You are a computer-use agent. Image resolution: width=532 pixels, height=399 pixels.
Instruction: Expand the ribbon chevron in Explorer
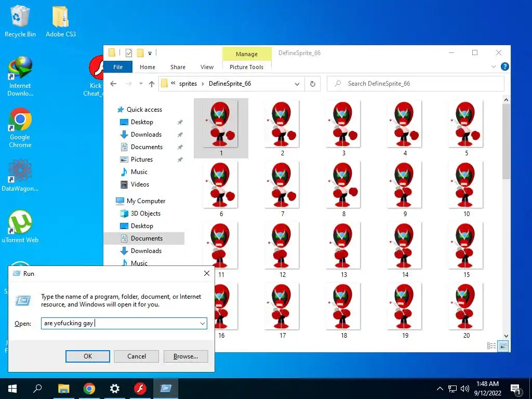click(x=494, y=67)
